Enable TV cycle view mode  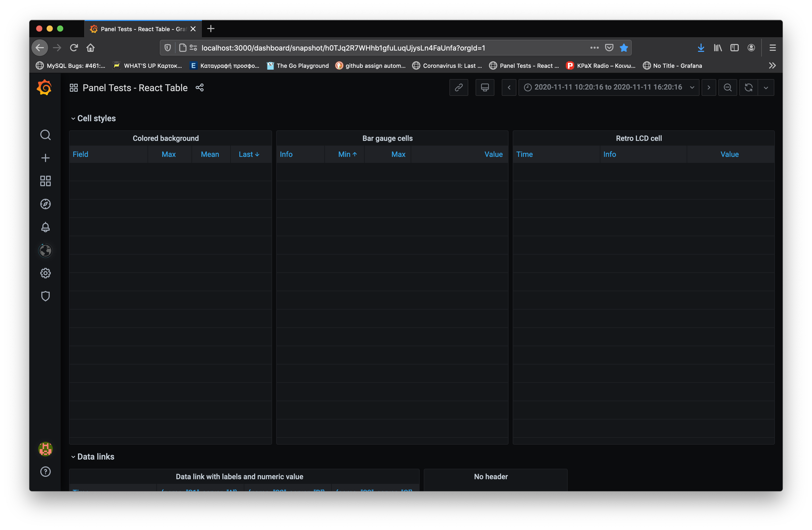[x=485, y=87]
